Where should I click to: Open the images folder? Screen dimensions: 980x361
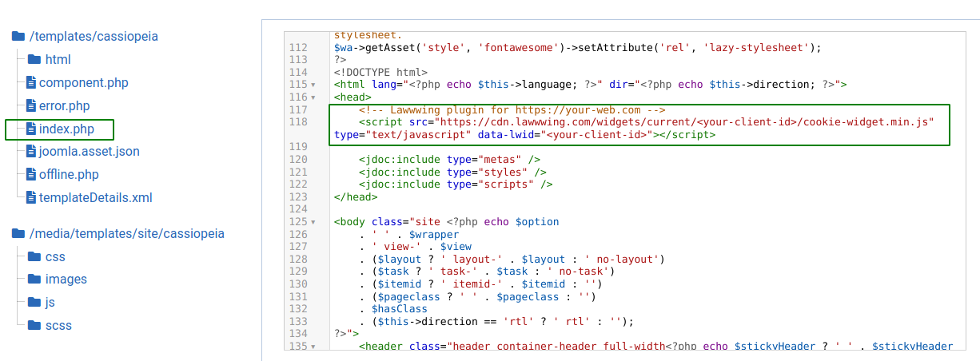click(66, 279)
